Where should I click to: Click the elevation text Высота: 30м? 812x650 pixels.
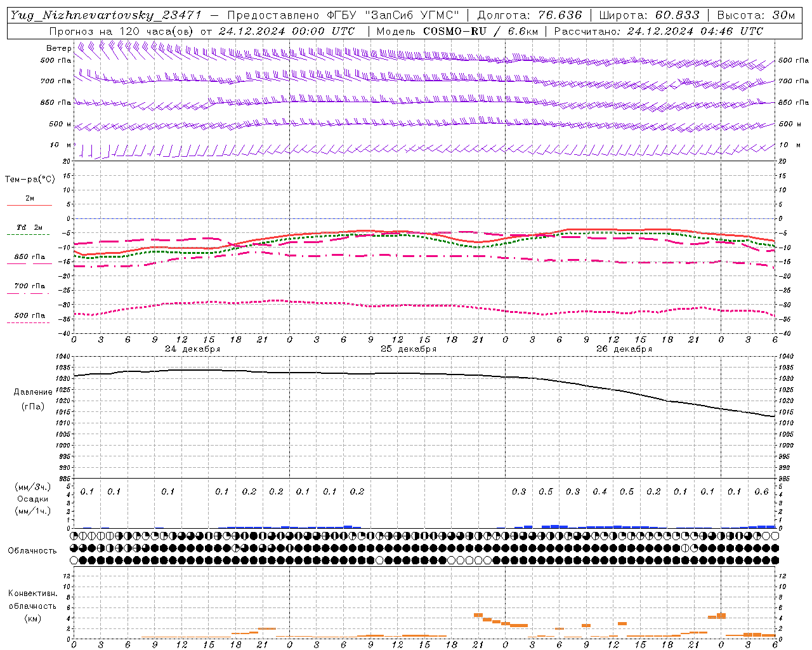point(756,15)
